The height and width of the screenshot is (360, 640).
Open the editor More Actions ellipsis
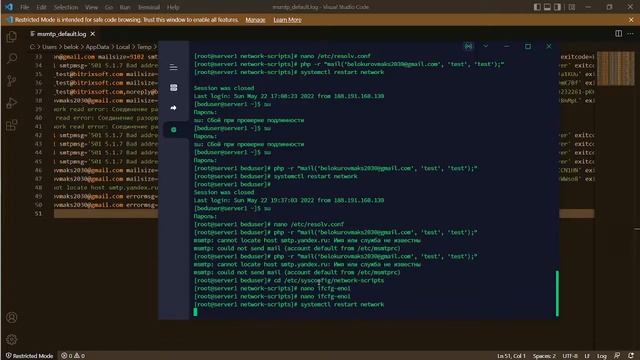tap(631, 33)
